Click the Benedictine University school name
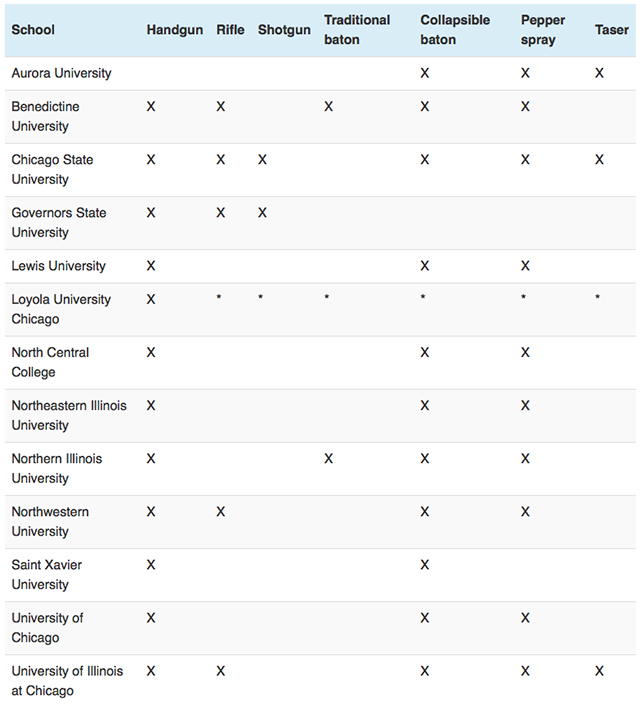This screenshot has height=714, width=640. [x=45, y=116]
